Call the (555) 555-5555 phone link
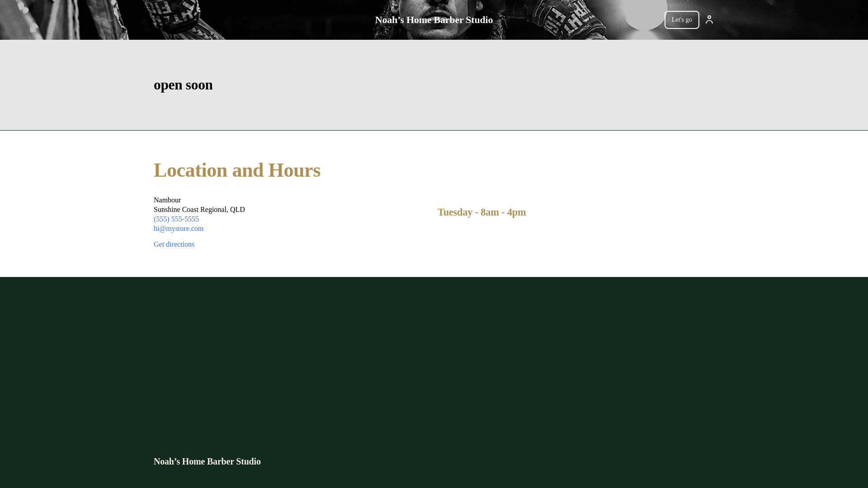868x488 pixels. [176, 219]
